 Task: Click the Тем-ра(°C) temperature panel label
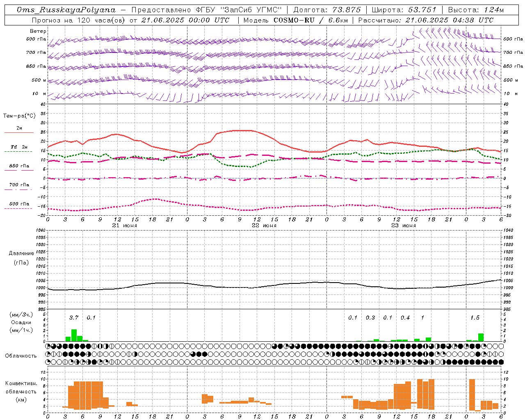pyautogui.click(x=19, y=116)
